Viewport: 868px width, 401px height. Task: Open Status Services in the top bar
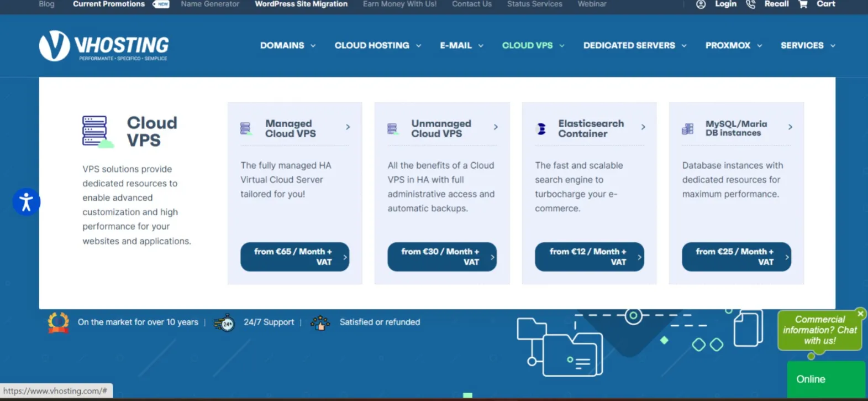tap(535, 4)
